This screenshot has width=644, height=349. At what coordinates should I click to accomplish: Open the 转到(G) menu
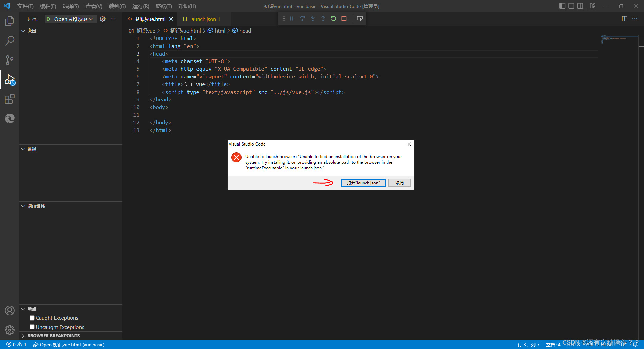pyautogui.click(x=117, y=6)
